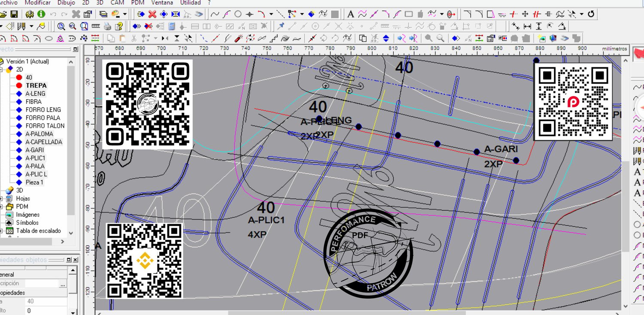The image size is (644, 315).
Task: Click the open folder icon
Action: 3,14
